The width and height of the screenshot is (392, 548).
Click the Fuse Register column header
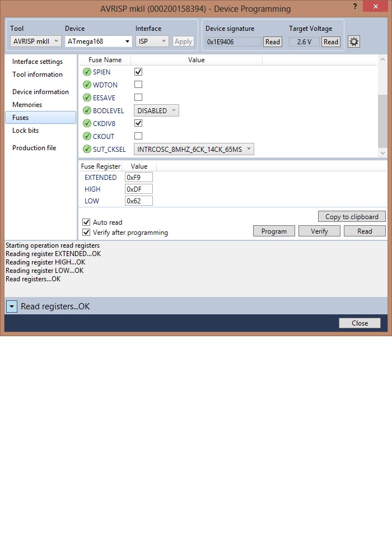(x=101, y=166)
